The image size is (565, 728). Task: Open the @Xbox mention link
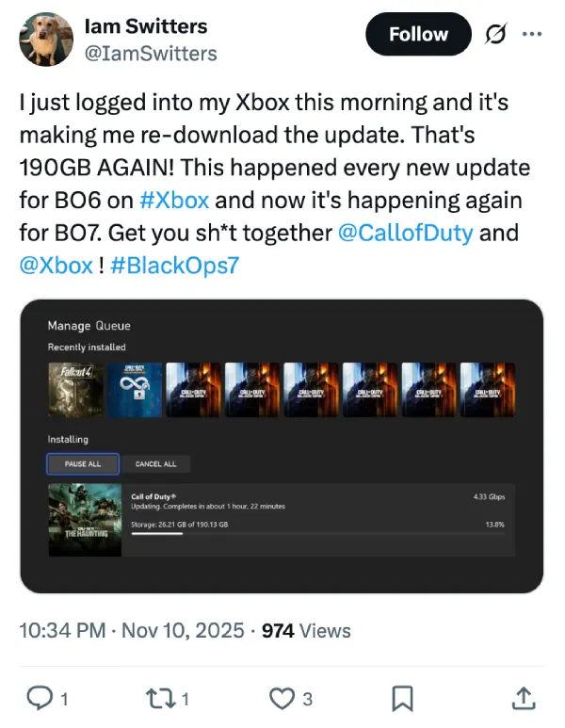[x=55, y=265]
